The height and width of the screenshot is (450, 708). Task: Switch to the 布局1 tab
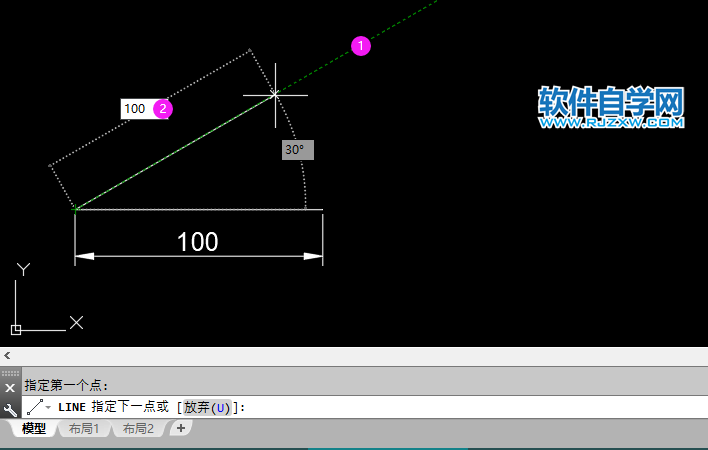click(84, 428)
